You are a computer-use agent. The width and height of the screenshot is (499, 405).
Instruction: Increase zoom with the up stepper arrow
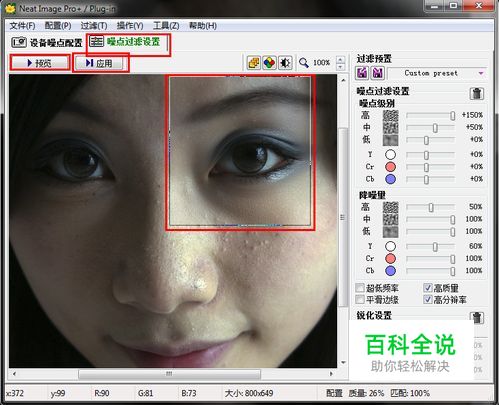340,59
